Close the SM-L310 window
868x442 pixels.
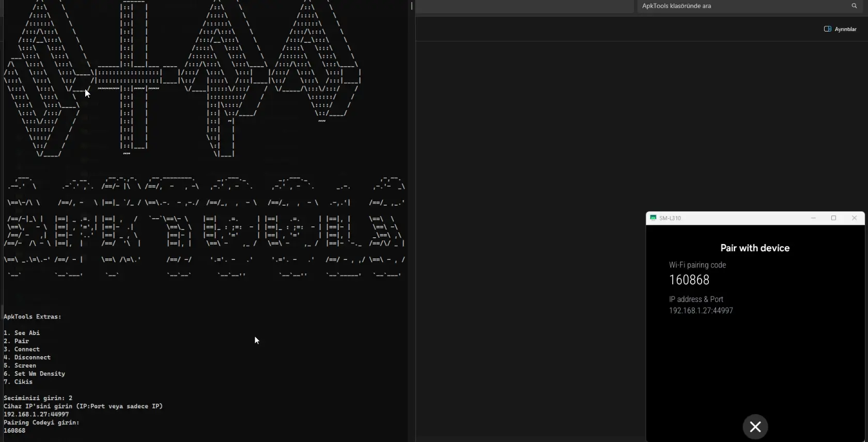854,218
